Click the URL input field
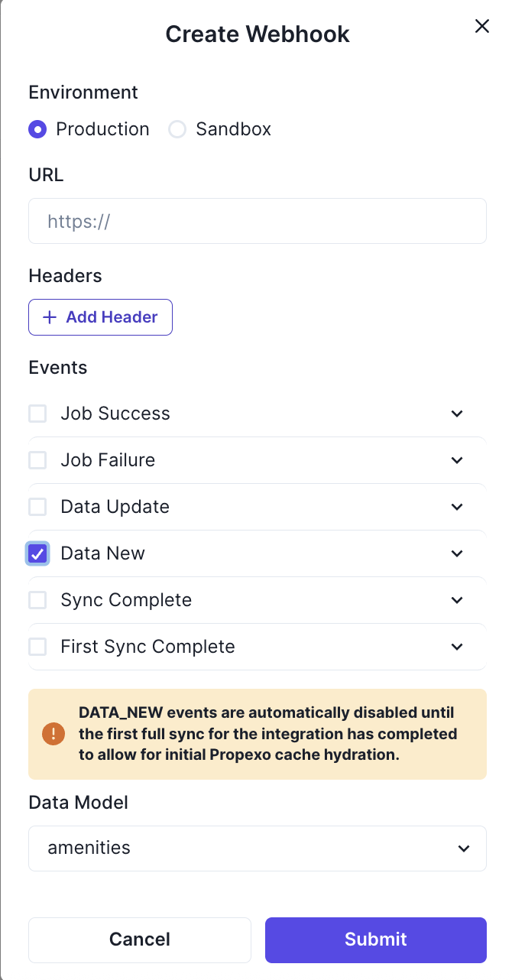 click(x=257, y=221)
